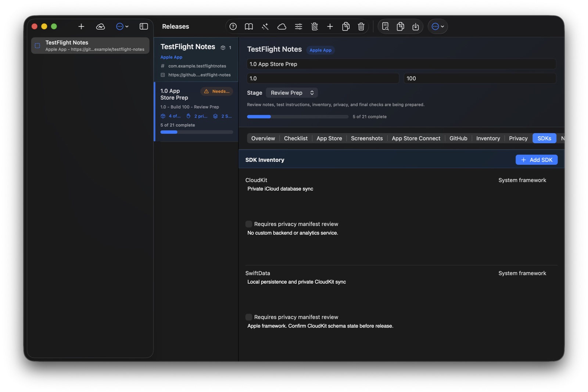Screen dimensions: 588x392
Task: Check CloudKit Requires privacy manifest review
Action: click(249, 224)
